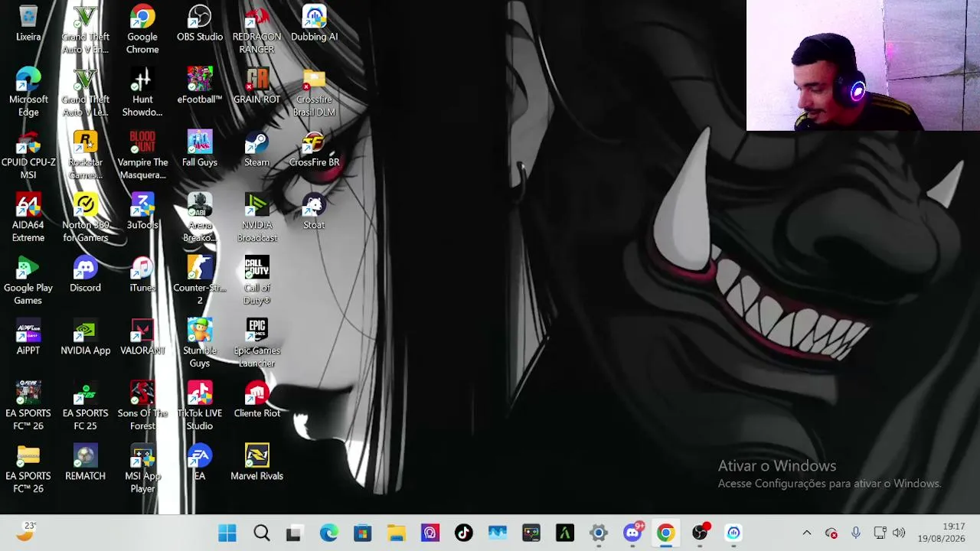Open taskbar Search
Image resolution: width=980 pixels, height=551 pixels.
point(261,533)
